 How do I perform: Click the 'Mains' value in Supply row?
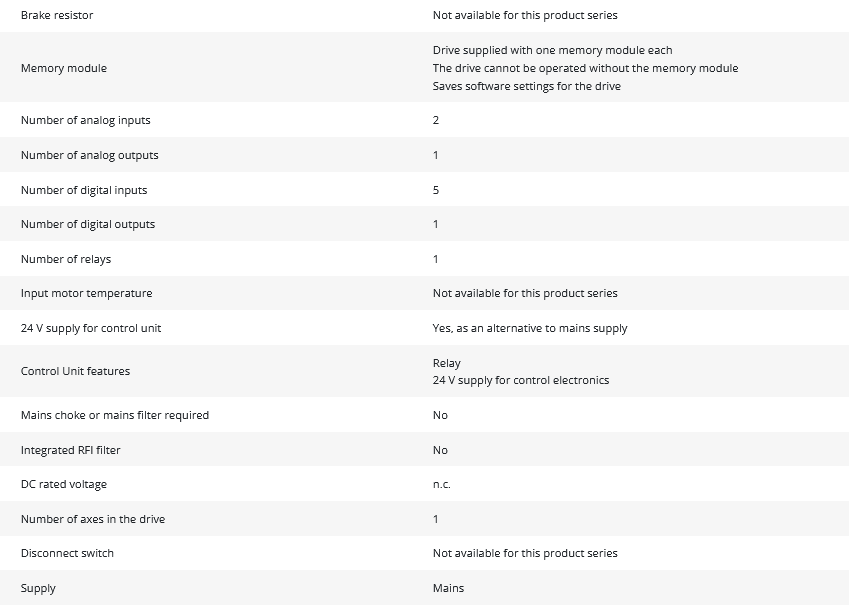[x=448, y=588]
